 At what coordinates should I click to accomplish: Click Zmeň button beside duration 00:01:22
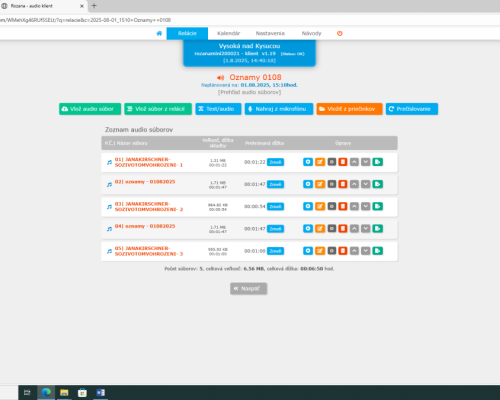pos(275,162)
